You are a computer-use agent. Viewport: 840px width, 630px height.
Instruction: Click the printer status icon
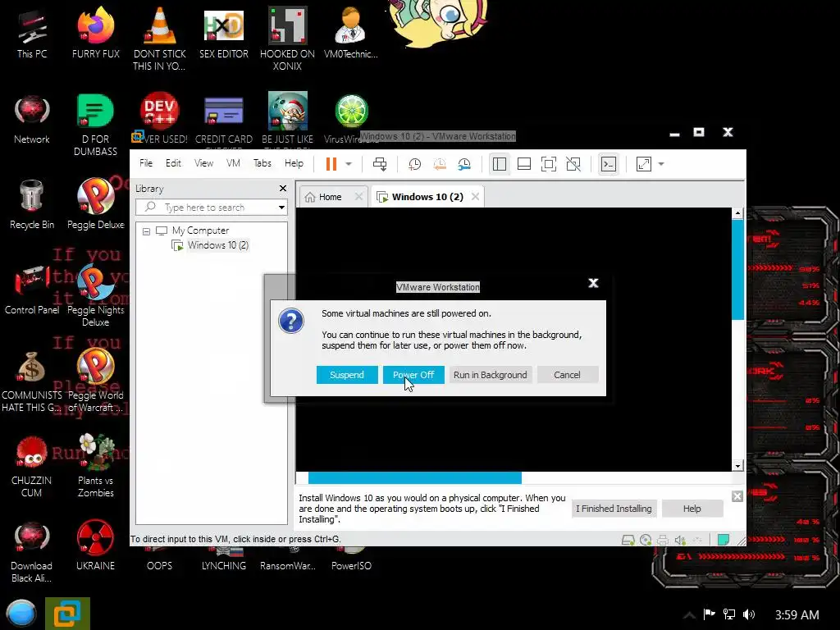click(663, 540)
